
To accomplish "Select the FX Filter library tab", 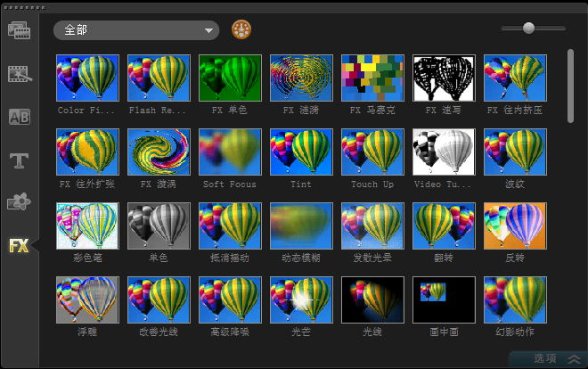I will [19, 247].
